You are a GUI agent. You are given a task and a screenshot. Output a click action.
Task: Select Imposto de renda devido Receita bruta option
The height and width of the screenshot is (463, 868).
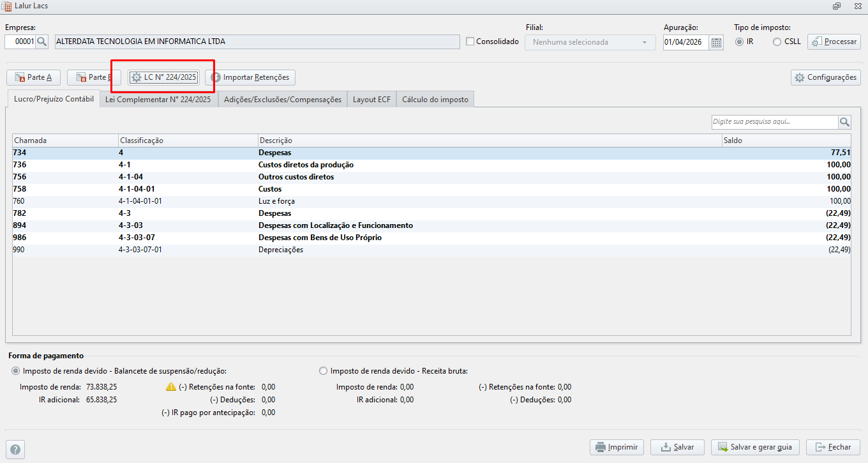(x=324, y=371)
